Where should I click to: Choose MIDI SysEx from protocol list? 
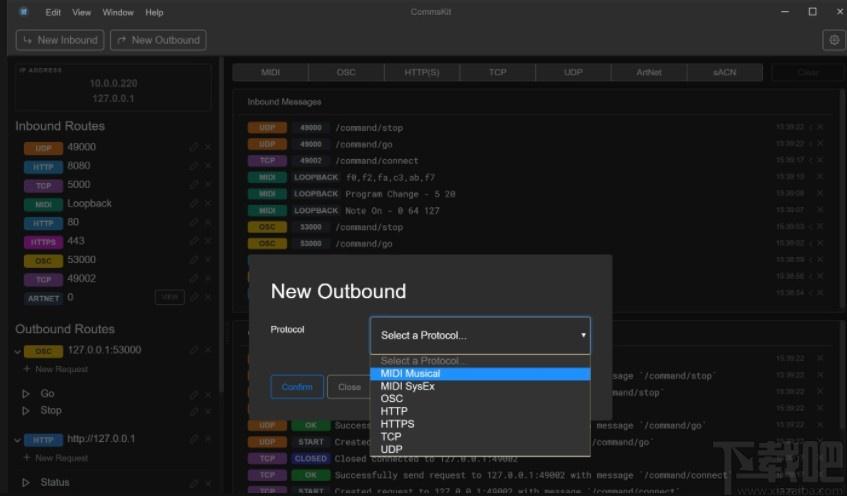click(x=480, y=386)
